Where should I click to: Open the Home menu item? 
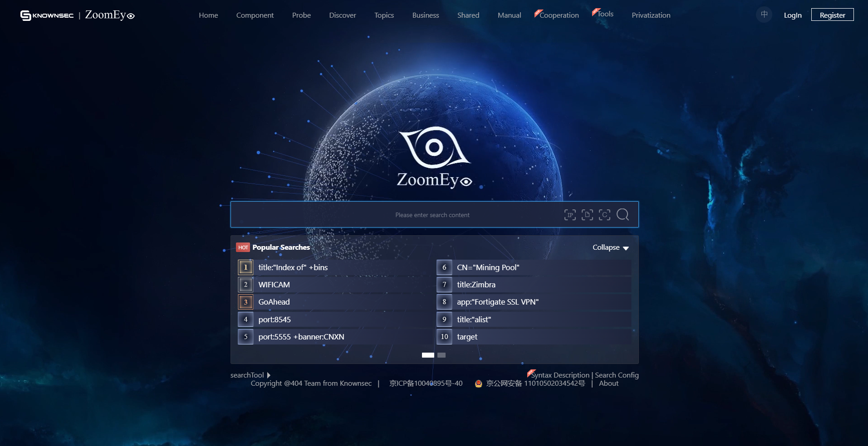pyautogui.click(x=208, y=15)
